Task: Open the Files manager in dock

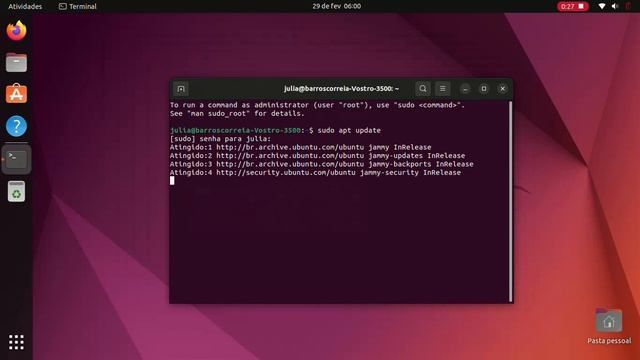Action: click(16, 62)
